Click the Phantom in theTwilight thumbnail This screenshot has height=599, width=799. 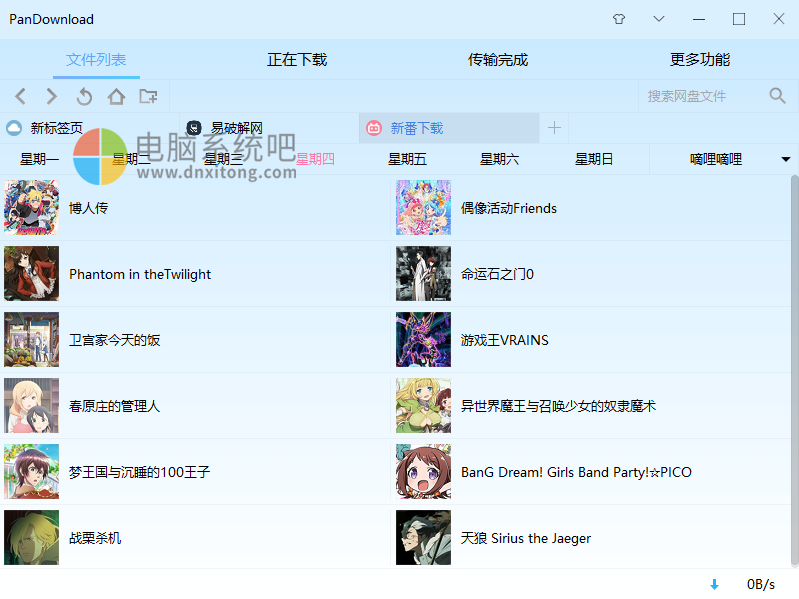32,274
